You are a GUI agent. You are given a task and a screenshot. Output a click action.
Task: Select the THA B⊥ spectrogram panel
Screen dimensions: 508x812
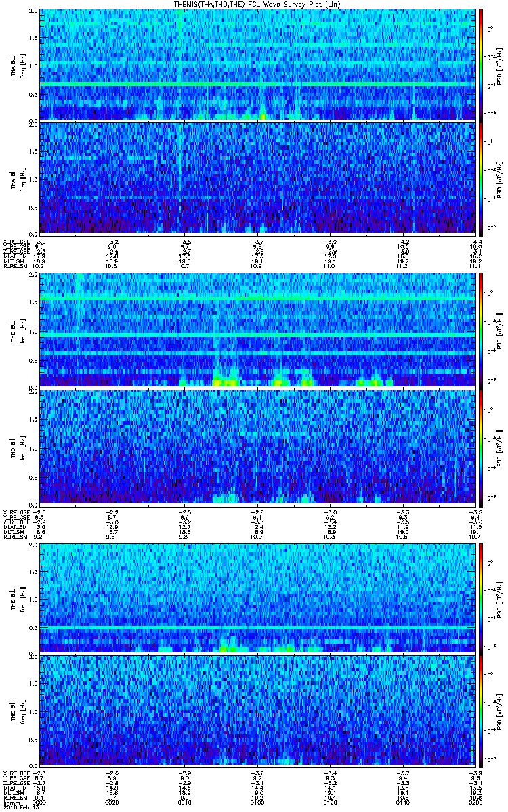[x=257, y=64]
